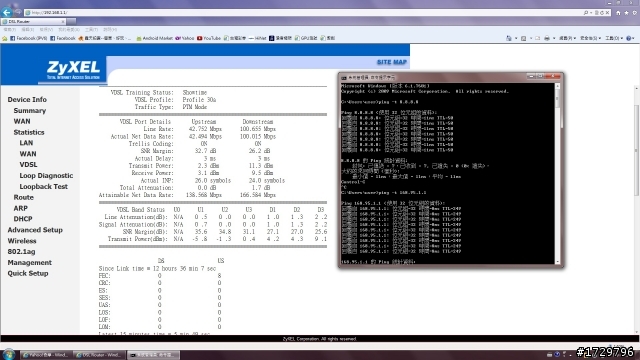This screenshot has width=640, height=360.
Task: Open the Android Market bookmark
Action: coord(154,38)
